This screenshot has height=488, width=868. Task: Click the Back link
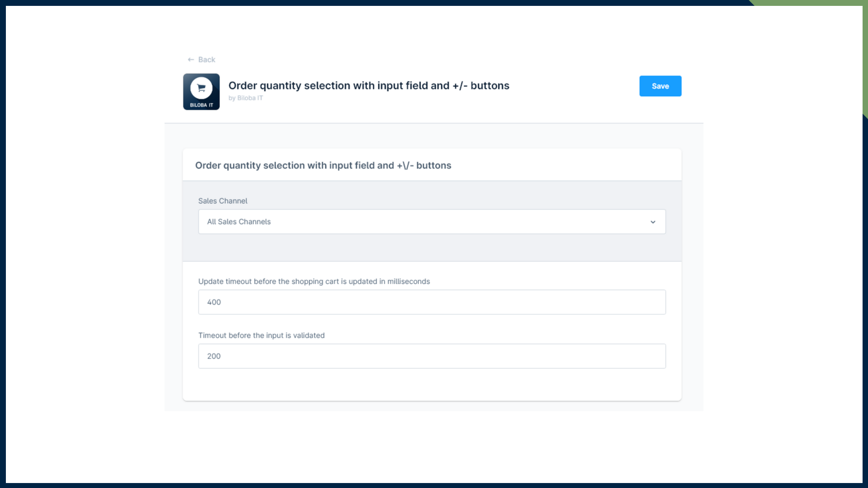tap(206, 59)
